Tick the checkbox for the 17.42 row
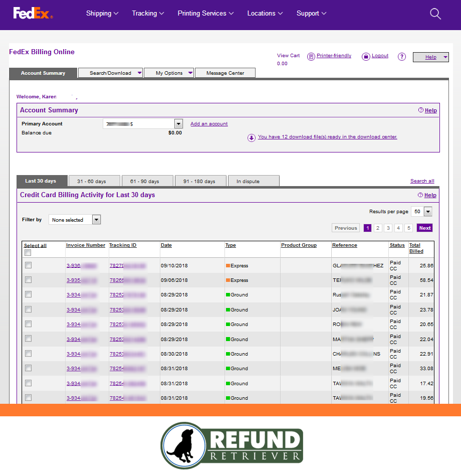The image size is (461, 476). pos(28,383)
